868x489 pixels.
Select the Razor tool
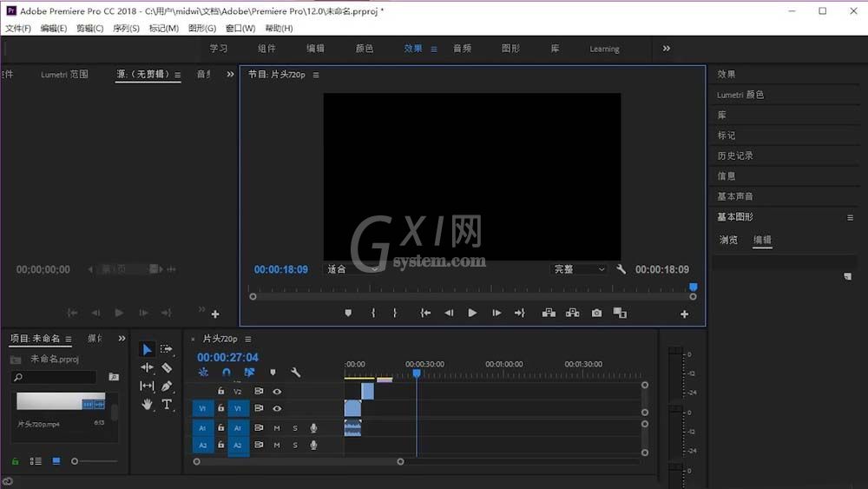[167, 367]
